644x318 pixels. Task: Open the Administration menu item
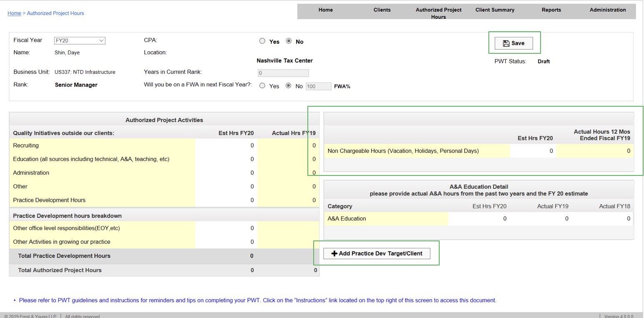point(608,10)
